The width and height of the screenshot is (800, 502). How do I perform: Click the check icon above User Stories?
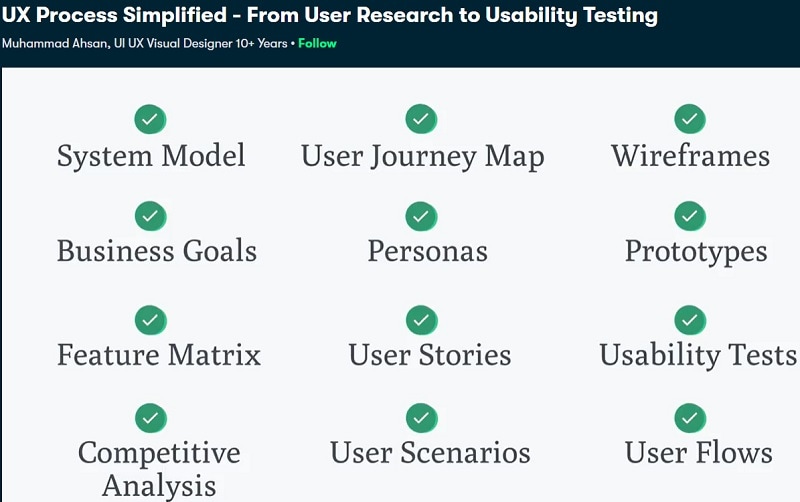point(421,320)
